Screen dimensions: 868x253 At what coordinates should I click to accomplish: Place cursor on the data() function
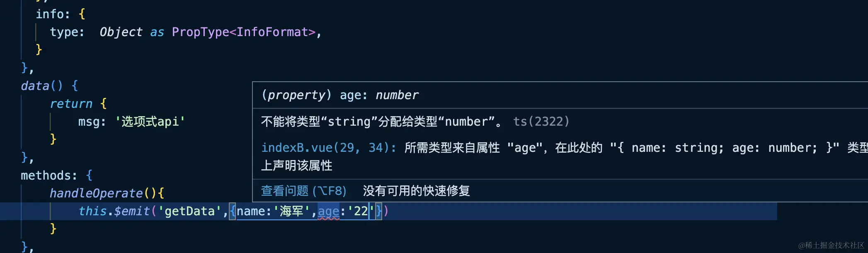[40, 85]
